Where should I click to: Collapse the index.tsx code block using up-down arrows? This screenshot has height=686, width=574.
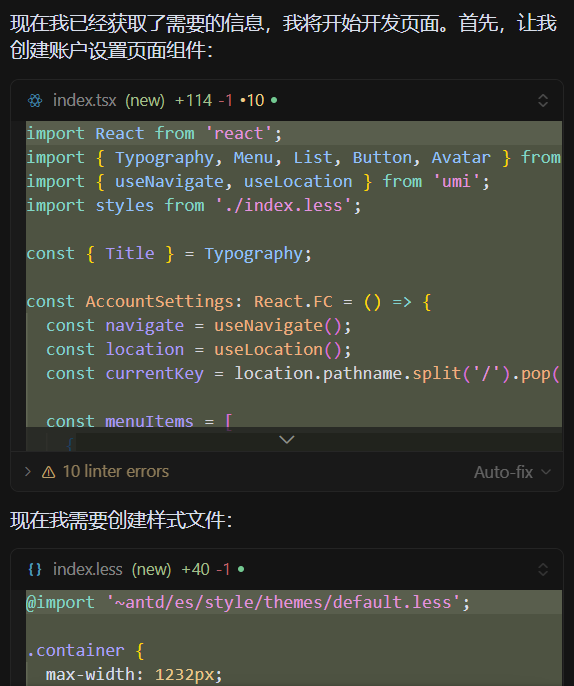542,101
